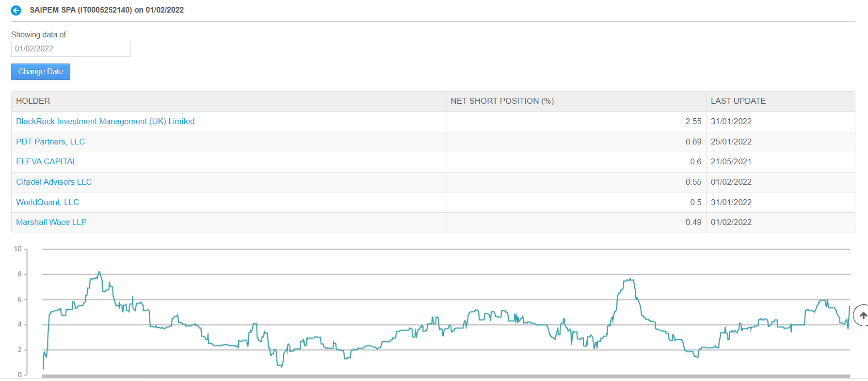
Task: Click the chart's horizontal scrollbar
Action: (446, 376)
